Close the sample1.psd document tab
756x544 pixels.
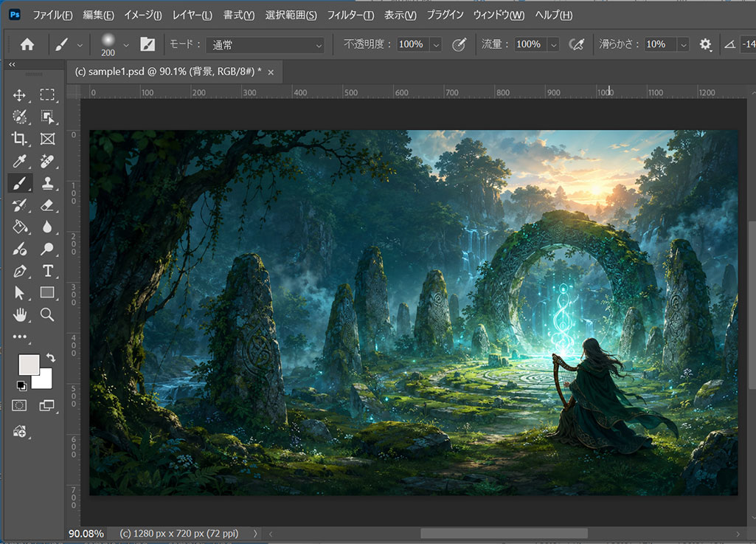tap(271, 72)
